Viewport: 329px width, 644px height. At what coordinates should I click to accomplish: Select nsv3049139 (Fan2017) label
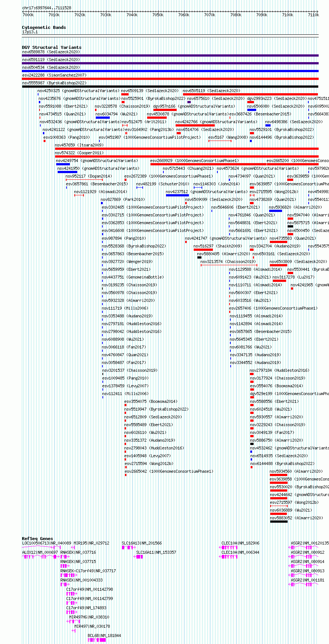point(272,432)
